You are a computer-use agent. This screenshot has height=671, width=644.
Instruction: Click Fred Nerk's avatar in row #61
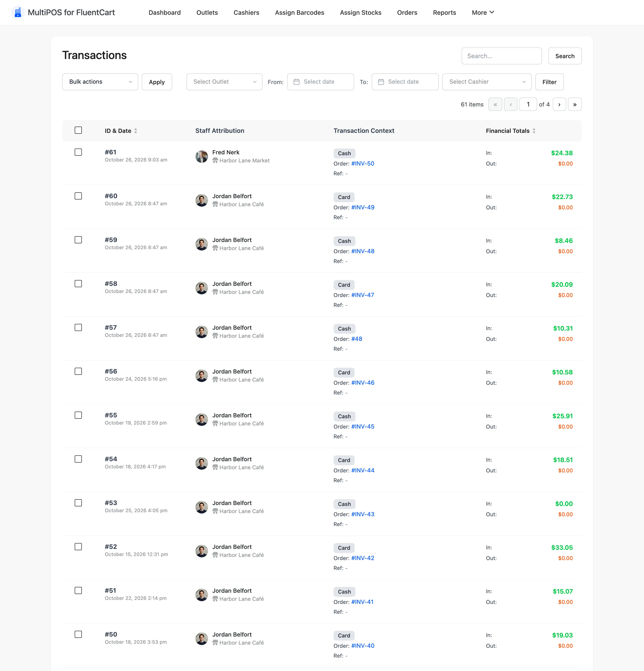[201, 156]
